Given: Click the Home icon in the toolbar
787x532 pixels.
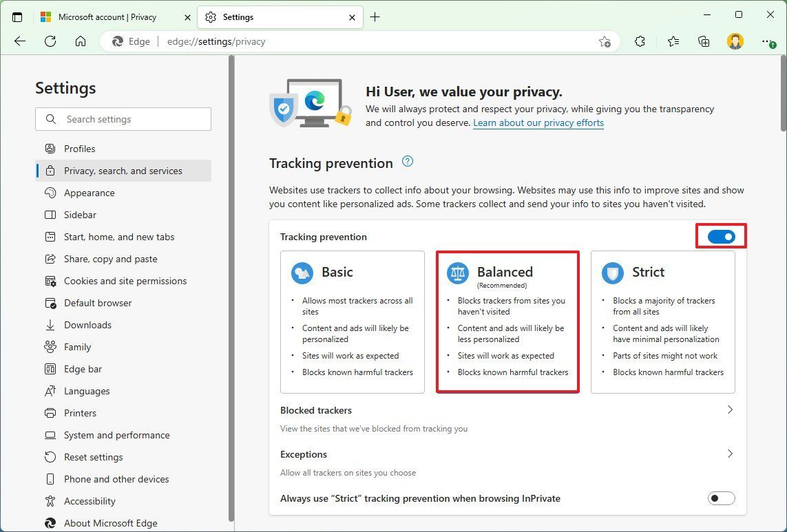Looking at the screenshot, I should (x=80, y=41).
